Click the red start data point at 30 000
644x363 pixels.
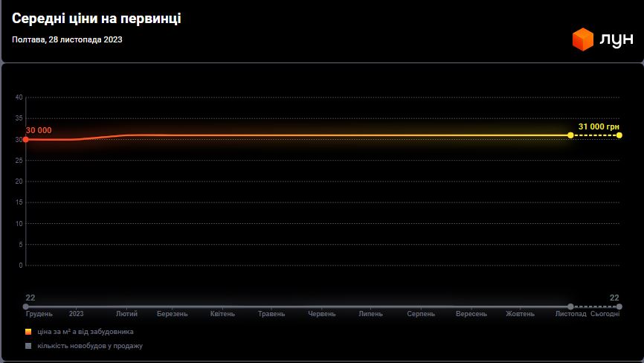pyautogui.click(x=26, y=139)
